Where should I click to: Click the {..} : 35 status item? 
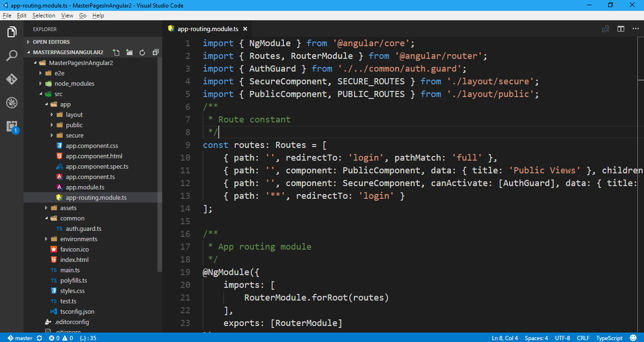tap(88, 338)
